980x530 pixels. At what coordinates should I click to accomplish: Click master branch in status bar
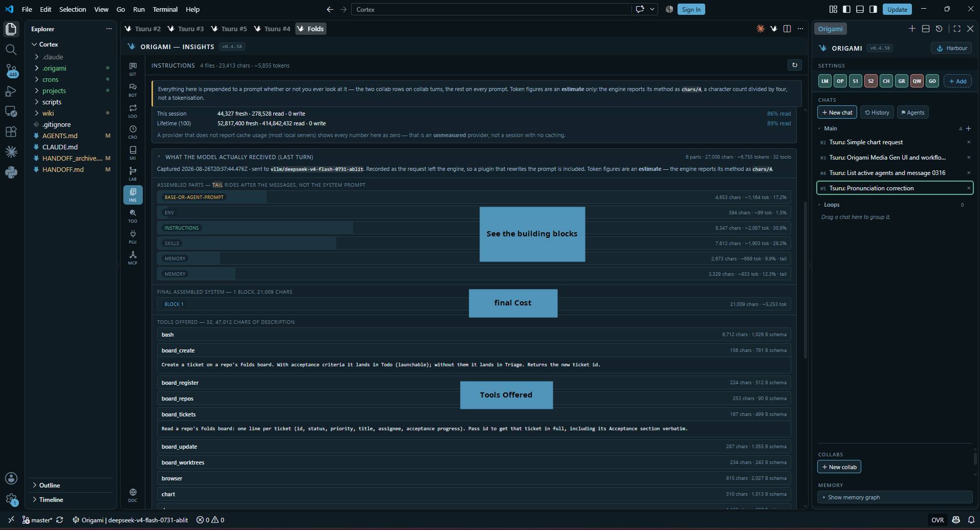coord(37,520)
